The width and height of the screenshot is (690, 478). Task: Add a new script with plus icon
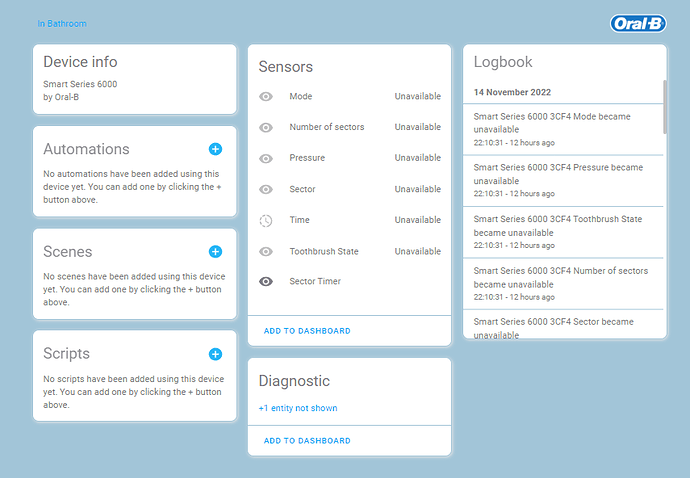tap(215, 354)
